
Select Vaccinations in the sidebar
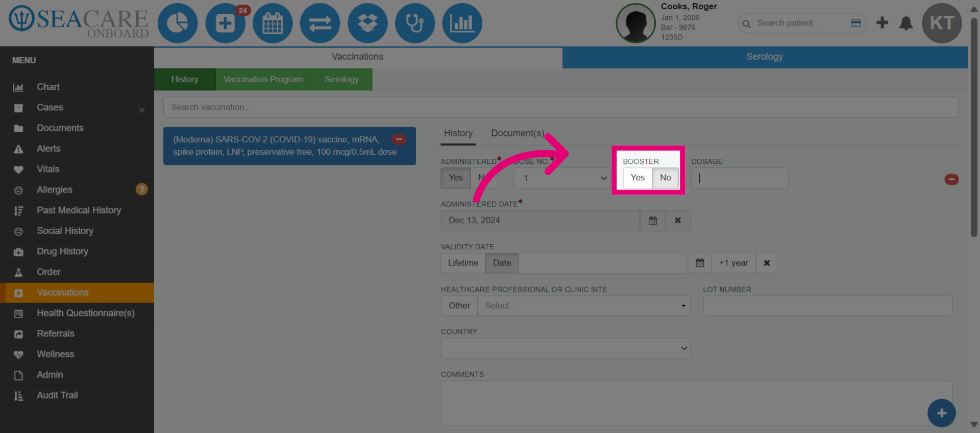(77, 293)
